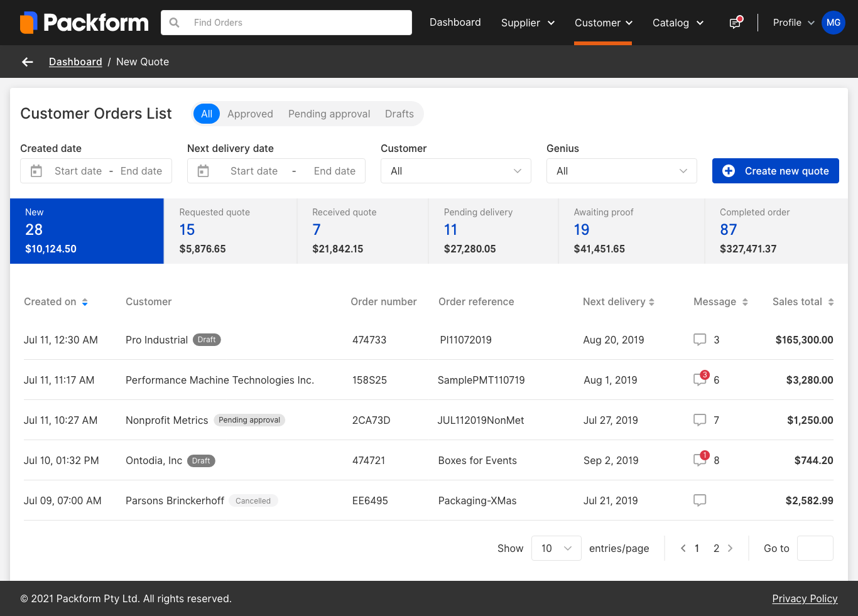This screenshot has height=616, width=858.
Task: Click Created date Start date field
Action: [x=78, y=171]
